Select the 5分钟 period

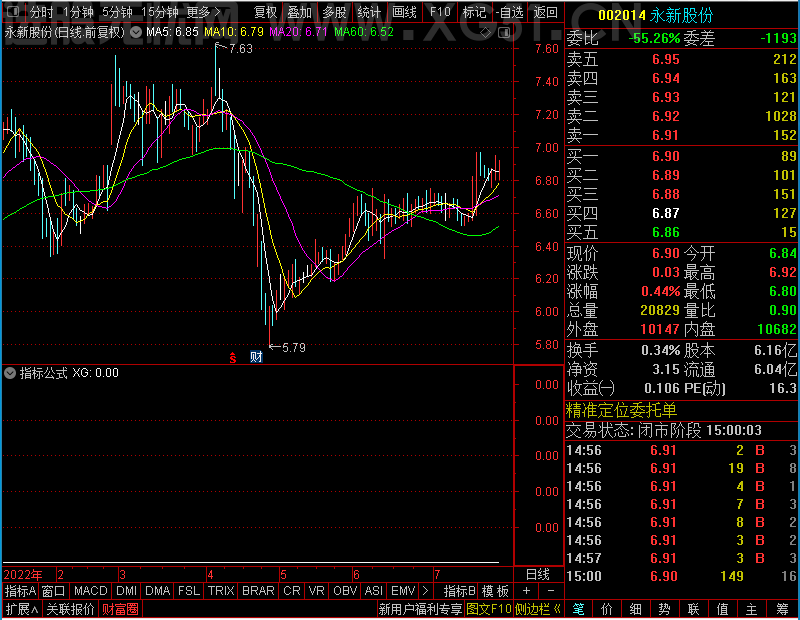117,12
